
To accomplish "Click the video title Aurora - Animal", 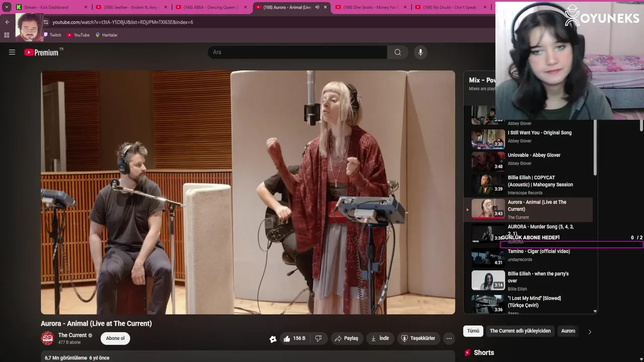I will (96, 324).
